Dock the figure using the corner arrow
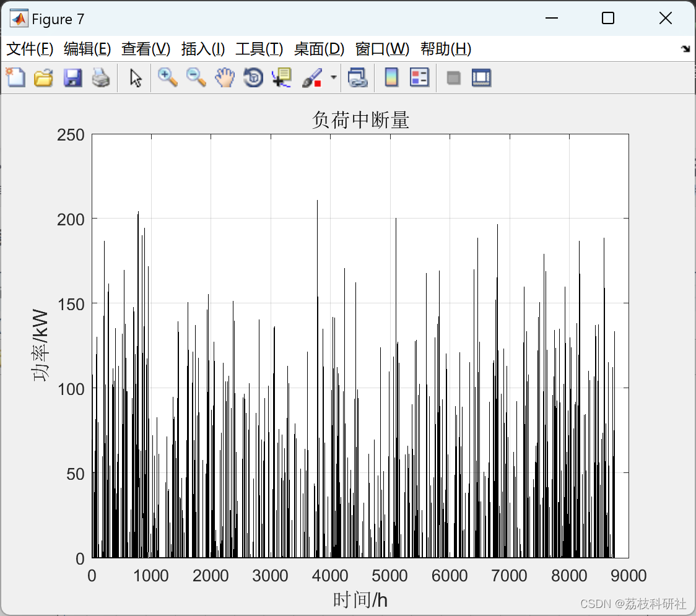The height and width of the screenshot is (616, 696). tap(685, 49)
